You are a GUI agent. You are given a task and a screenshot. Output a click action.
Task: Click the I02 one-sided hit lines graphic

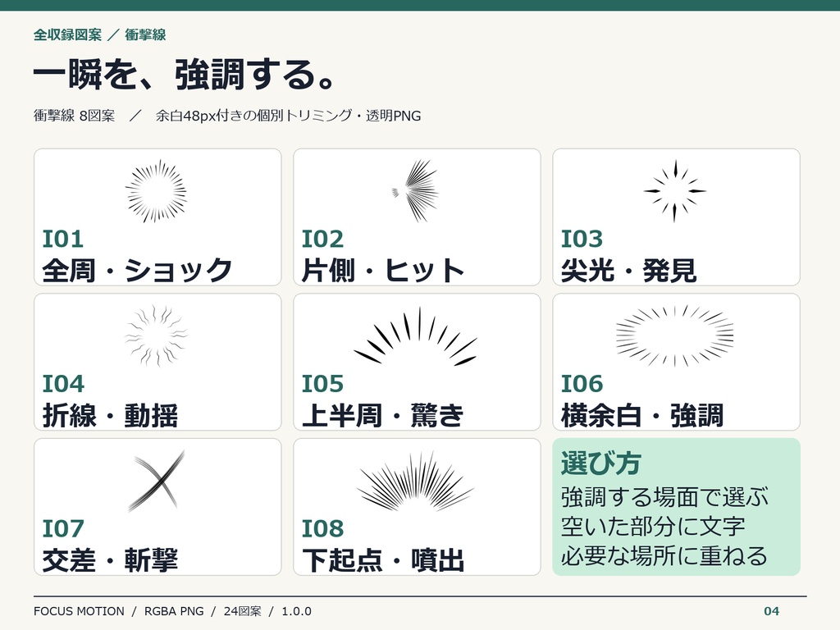(x=416, y=191)
